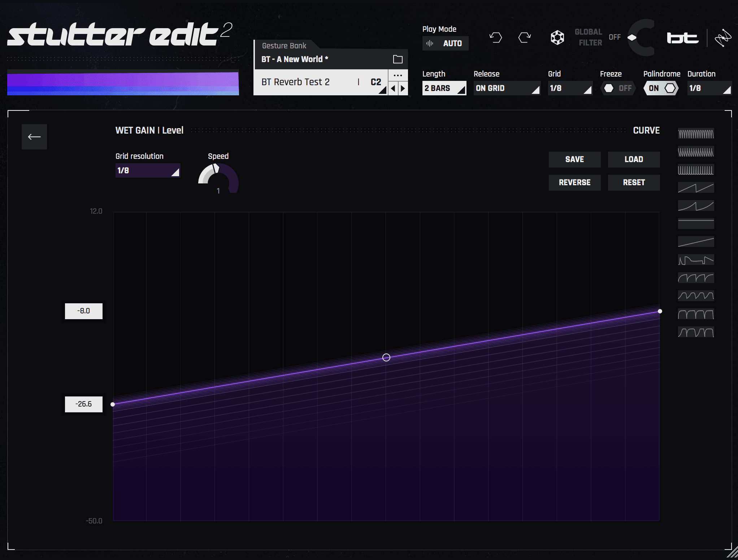738x560 pixels.
Task: Select the double straight ramp curve preset
Action: point(696,188)
